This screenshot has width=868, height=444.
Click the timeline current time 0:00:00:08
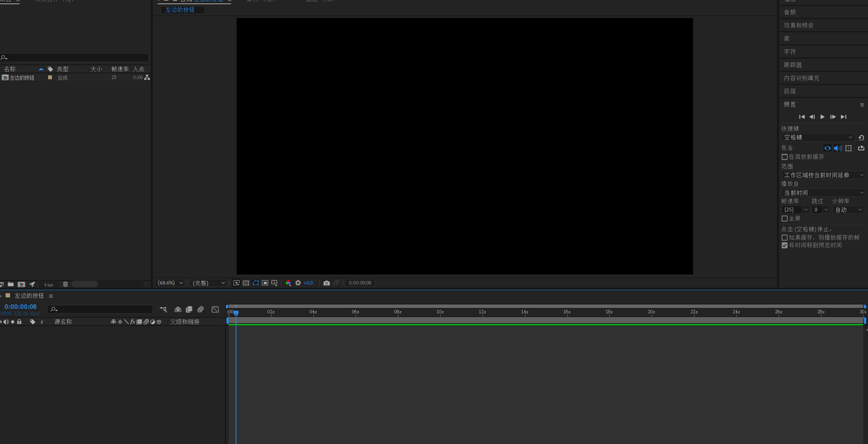click(20, 307)
